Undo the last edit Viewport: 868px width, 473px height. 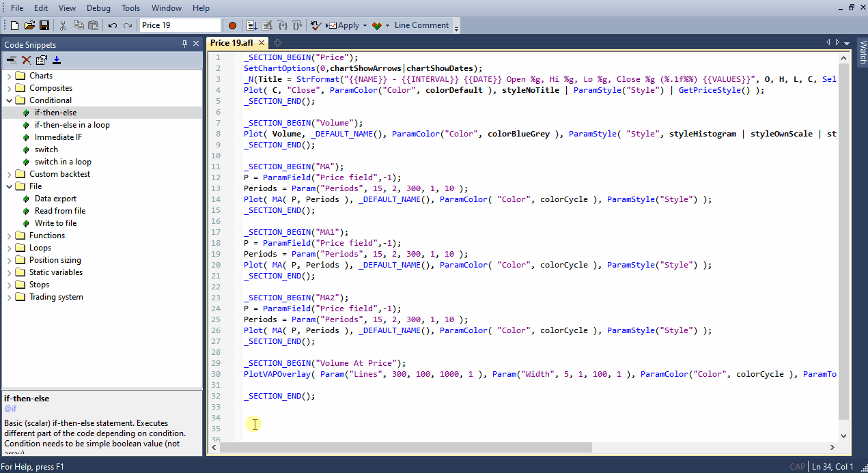(x=113, y=25)
